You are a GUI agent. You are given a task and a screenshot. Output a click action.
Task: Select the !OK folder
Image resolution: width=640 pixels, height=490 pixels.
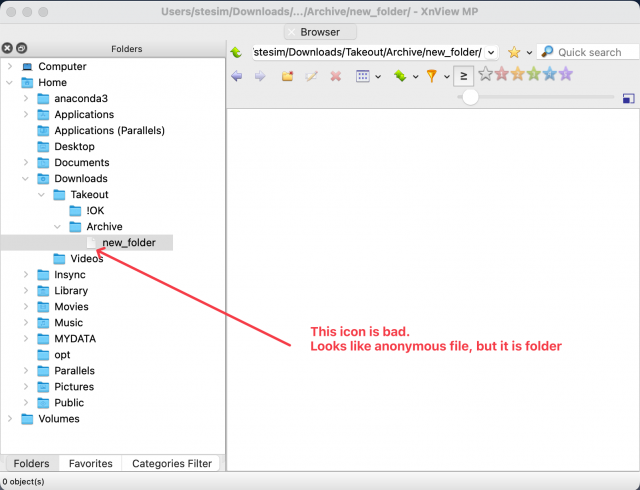click(x=95, y=211)
